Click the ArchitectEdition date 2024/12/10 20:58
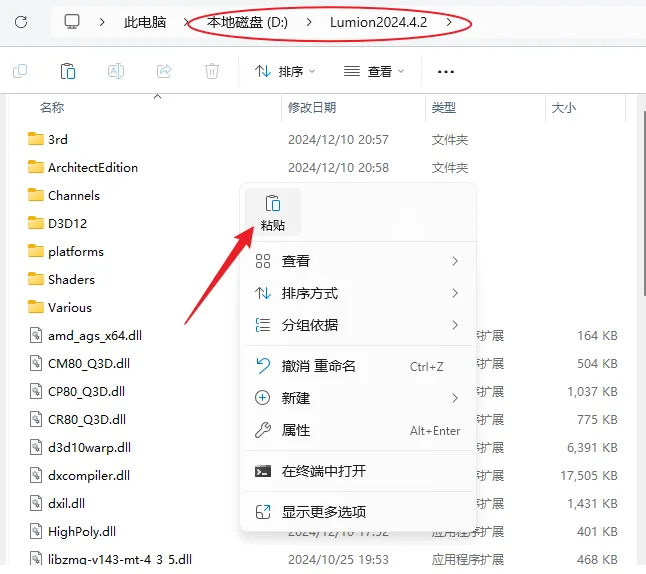The width and height of the screenshot is (646, 574). pyautogui.click(x=338, y=168)
